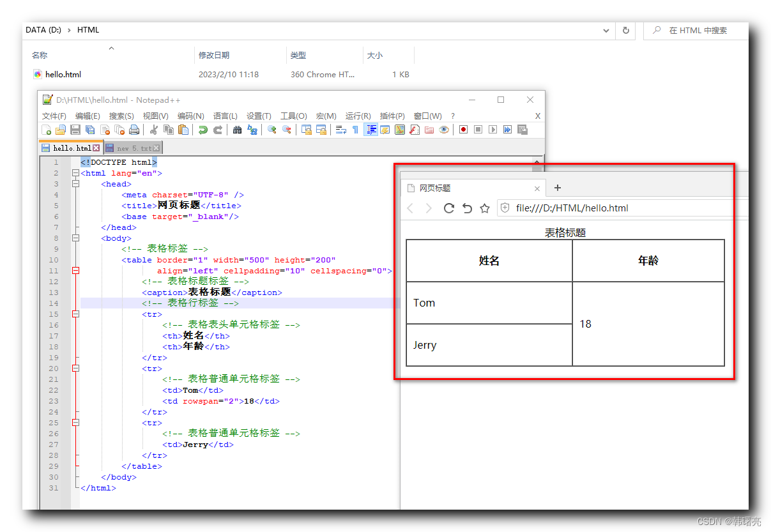The width and height of the screenshot is (771, 532).
Task: Click the Print toolbar icon in Notepad++
Action: [x=134, y=130]
